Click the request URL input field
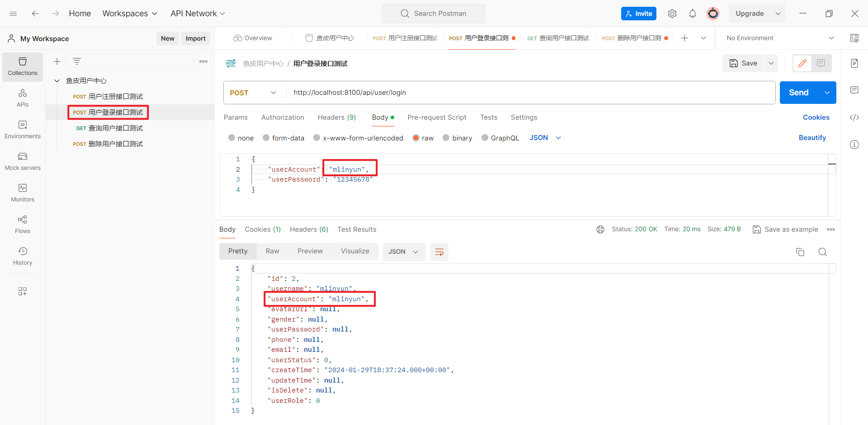This screenshot has width=868, height=425. point(529,93)
